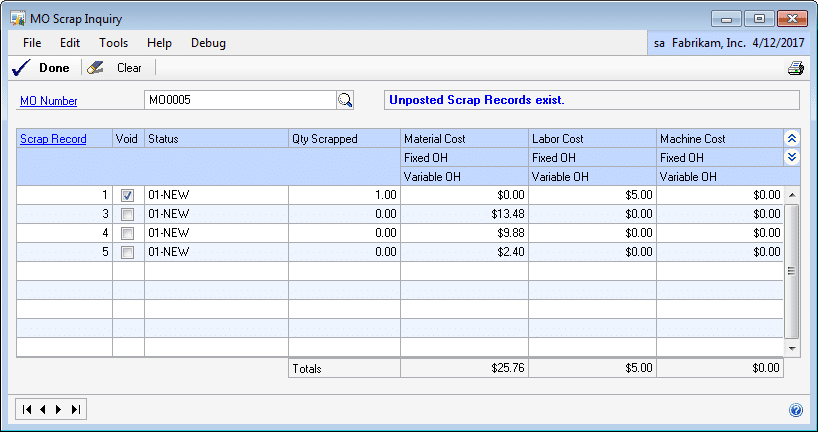Screen dimensions: 818x432
Task: Click the Done button
Action: [42, 68]
